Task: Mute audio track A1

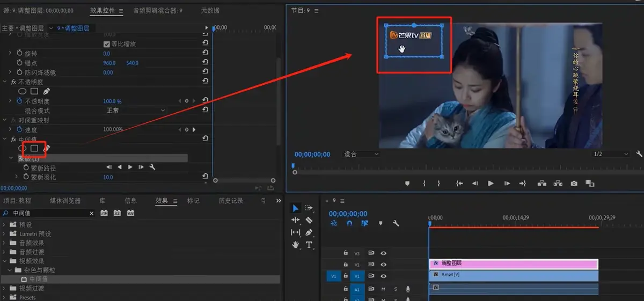Action: [384, 289]
